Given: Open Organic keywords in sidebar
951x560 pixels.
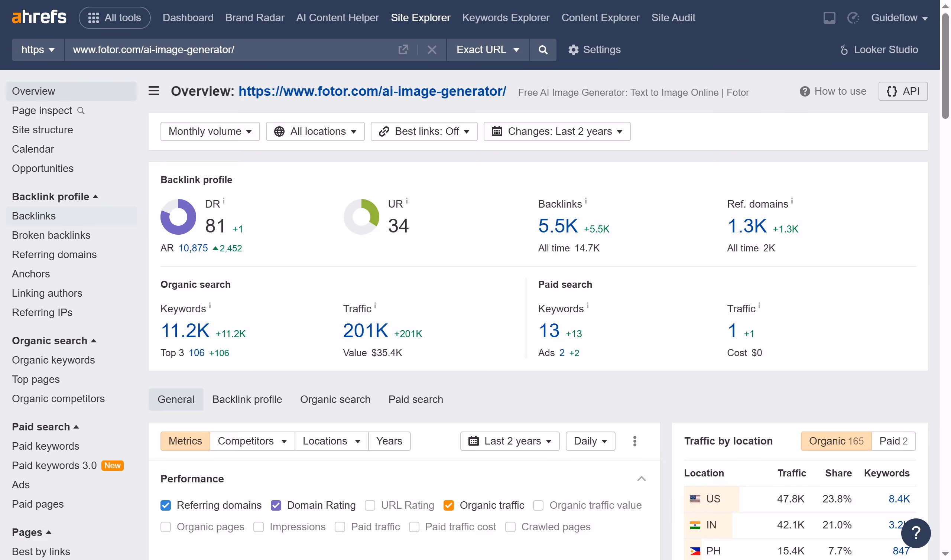Looking at the screenshot, I should point(53,360).
